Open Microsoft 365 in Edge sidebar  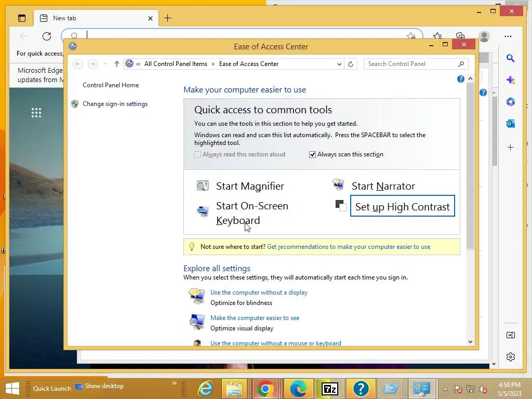coord(511,102)
